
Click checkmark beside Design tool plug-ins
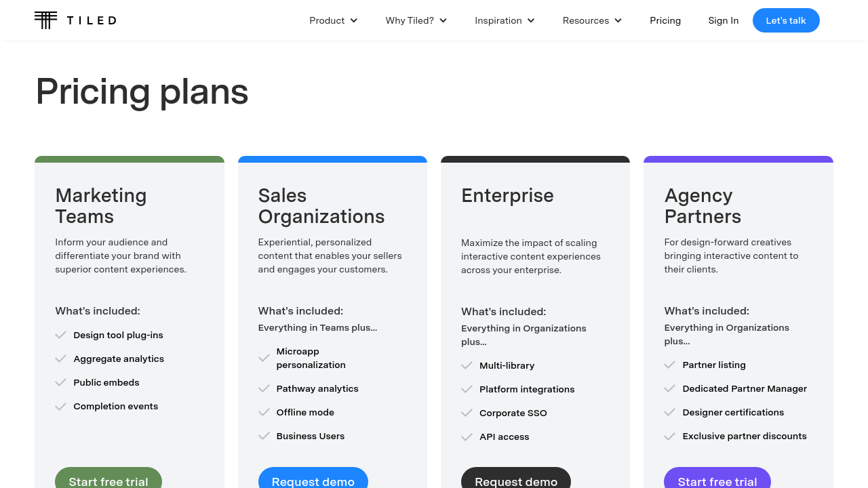[x=61, y=335]
